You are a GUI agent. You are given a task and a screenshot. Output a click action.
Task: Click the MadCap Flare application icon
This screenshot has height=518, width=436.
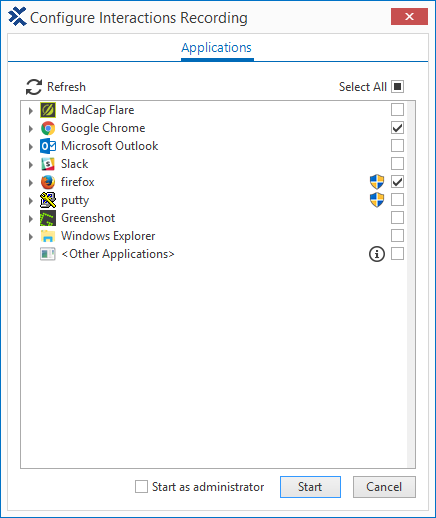click(48, 110)
